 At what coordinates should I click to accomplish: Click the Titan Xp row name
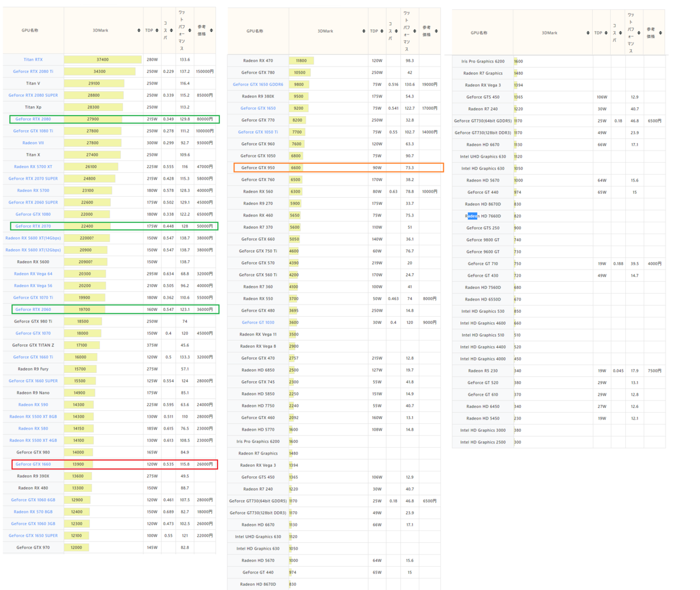click(33, 107)
